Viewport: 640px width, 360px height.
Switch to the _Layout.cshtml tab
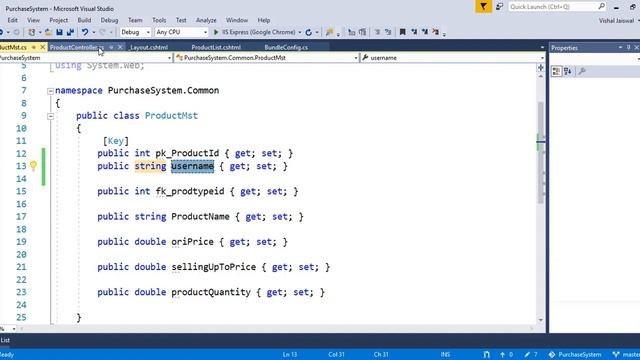point(149,47)
